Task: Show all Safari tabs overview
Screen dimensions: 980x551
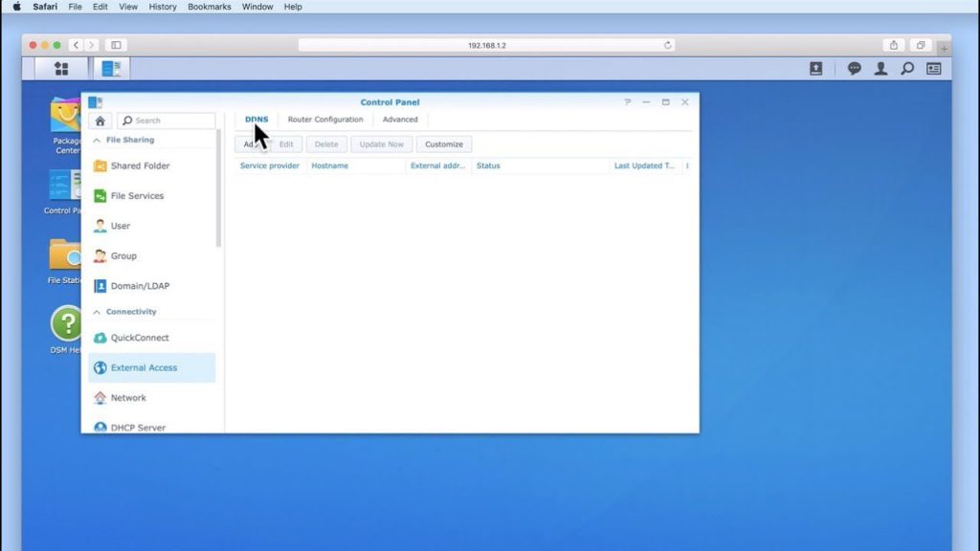Action: [x=921, y=45]
